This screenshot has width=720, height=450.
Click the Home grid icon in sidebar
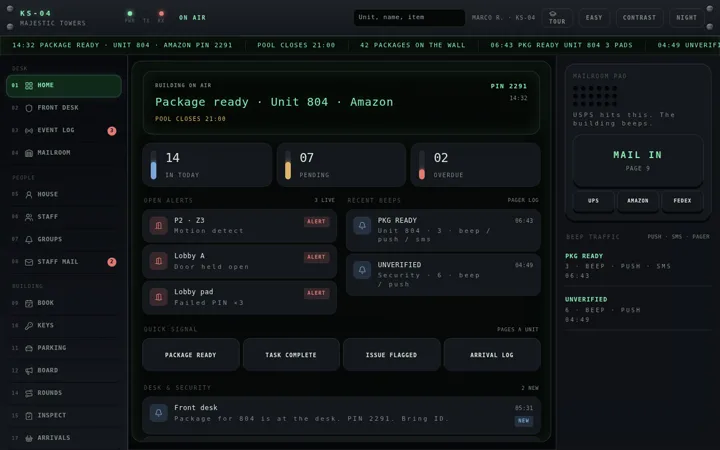29,85
